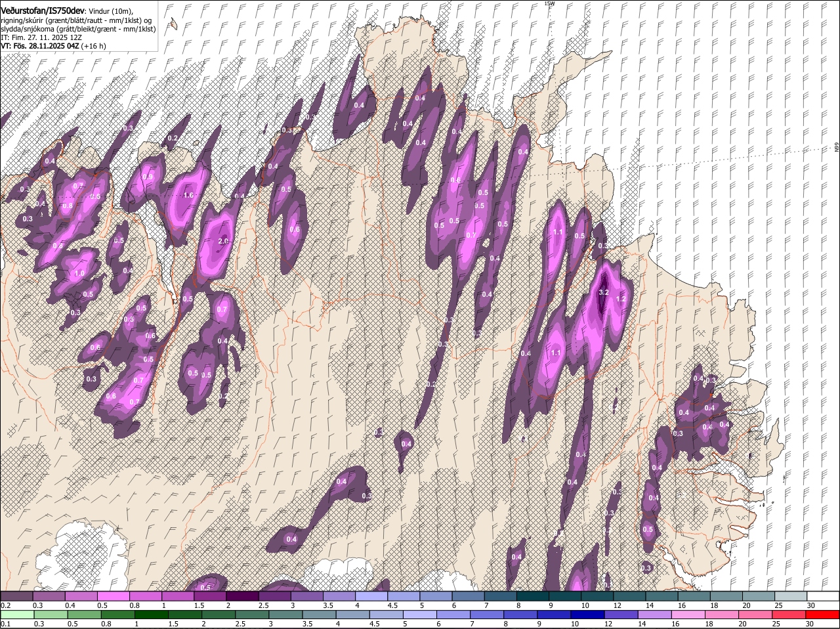Click the '2.0' precipitation value on the map

click(223, 241)
